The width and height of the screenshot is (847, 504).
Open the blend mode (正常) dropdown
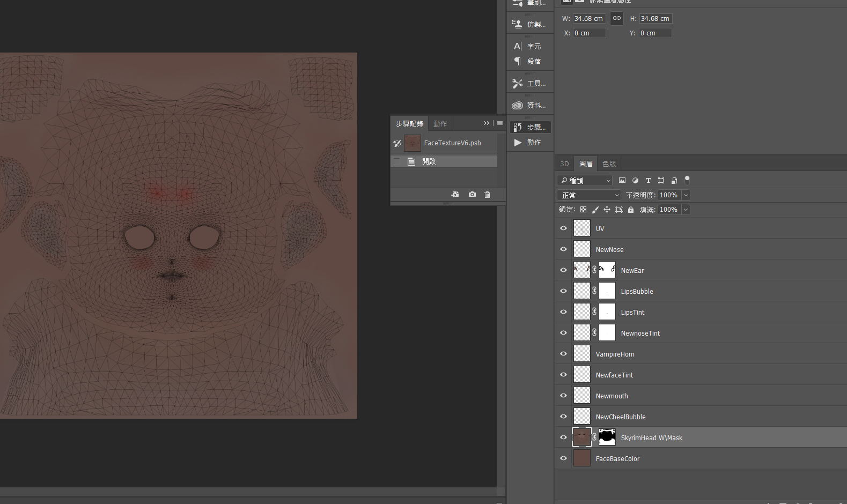tap(589, 195)
